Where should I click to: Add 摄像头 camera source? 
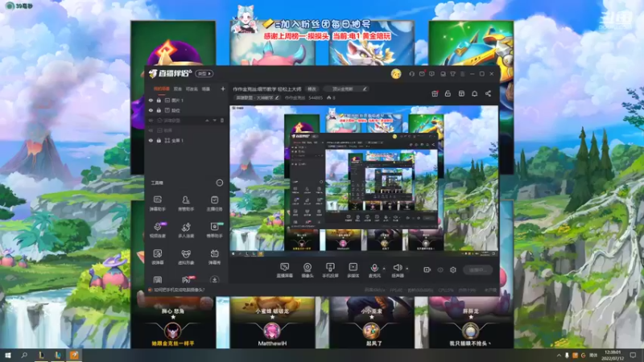(308, 270)
